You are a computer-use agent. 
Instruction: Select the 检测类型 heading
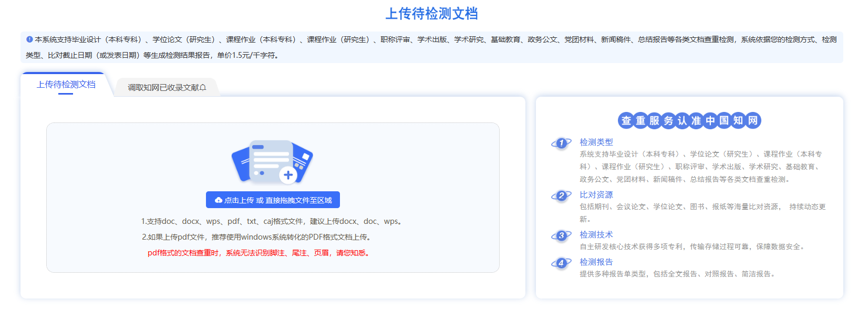click(596, 142)
